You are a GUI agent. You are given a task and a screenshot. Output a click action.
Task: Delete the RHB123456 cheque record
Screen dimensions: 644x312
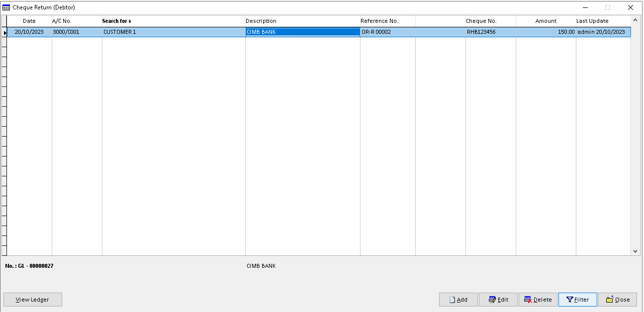pyautogui.click(x=538, y=299)
